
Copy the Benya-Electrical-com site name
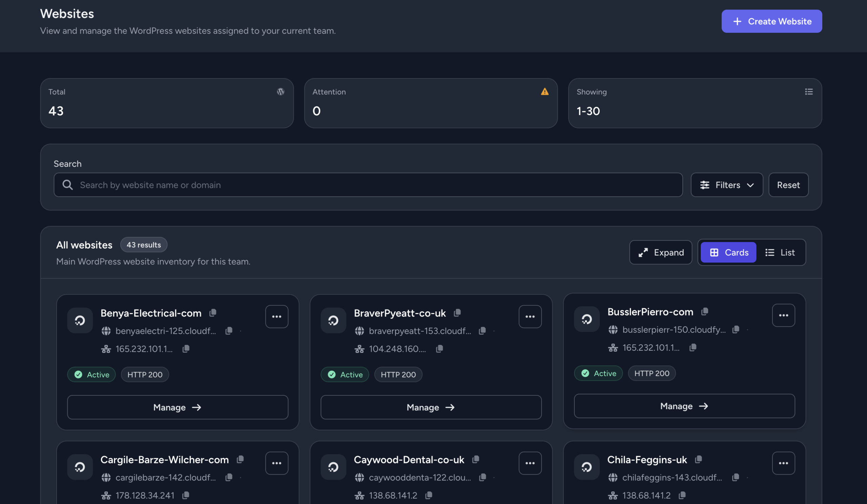coord(213,312)
